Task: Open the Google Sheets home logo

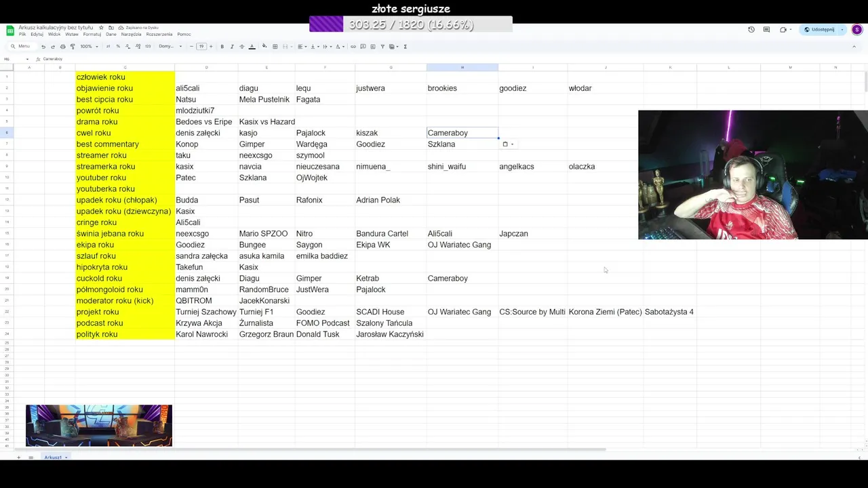Action: tap(10, 30)
